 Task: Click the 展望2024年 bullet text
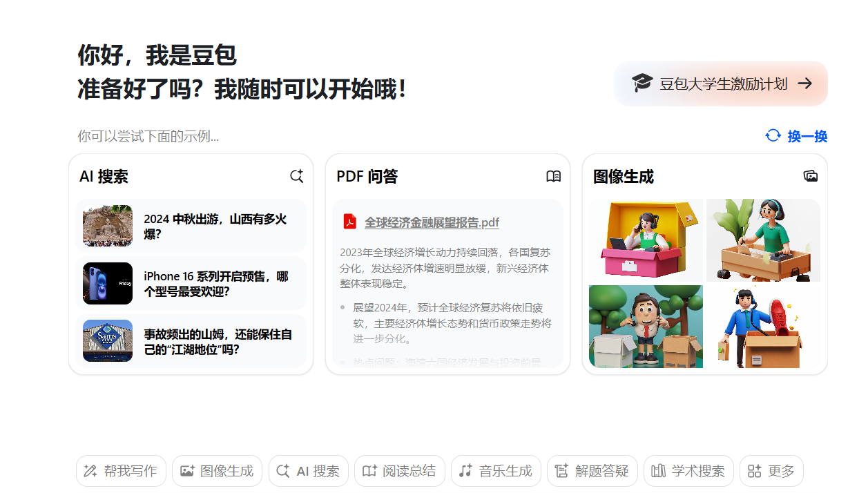[x=452, y=322]
